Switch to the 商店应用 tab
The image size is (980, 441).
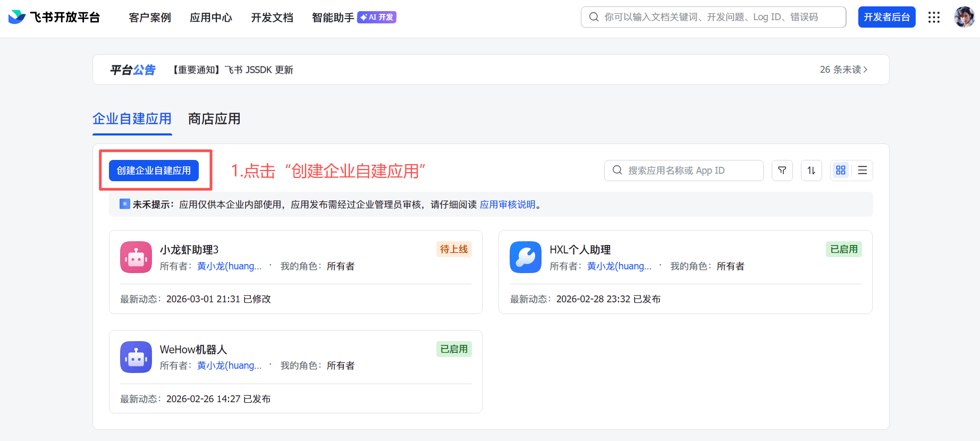pos(214,118)
